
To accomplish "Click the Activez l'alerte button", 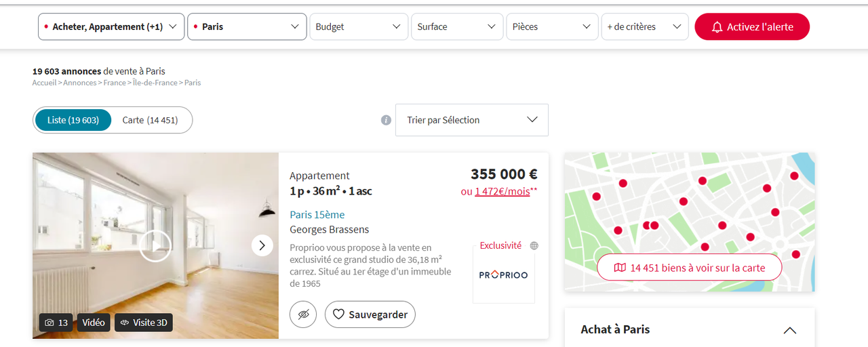I will pos(752,26).
